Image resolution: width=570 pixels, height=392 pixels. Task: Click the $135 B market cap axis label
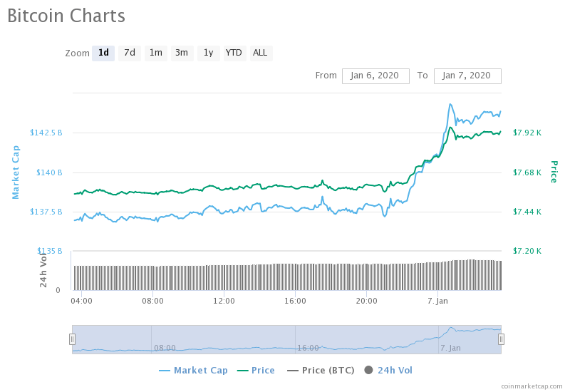tap(49, 251)
